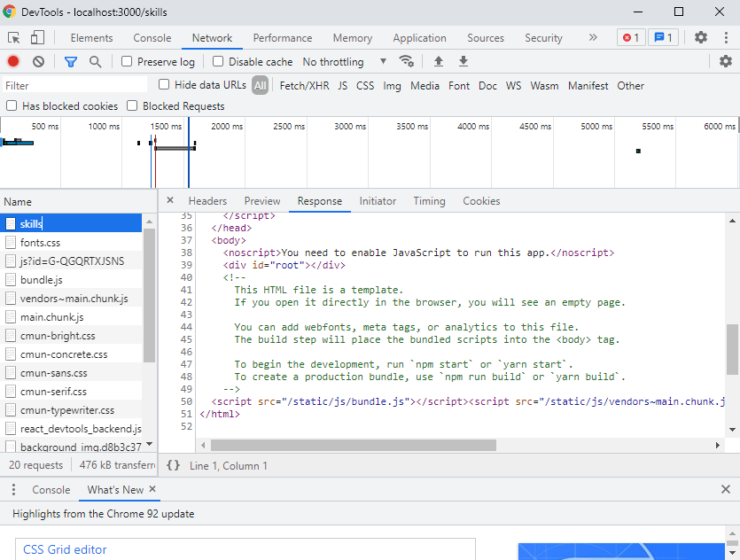
Task: Check Blocked Requests
Action: (132, 105)
